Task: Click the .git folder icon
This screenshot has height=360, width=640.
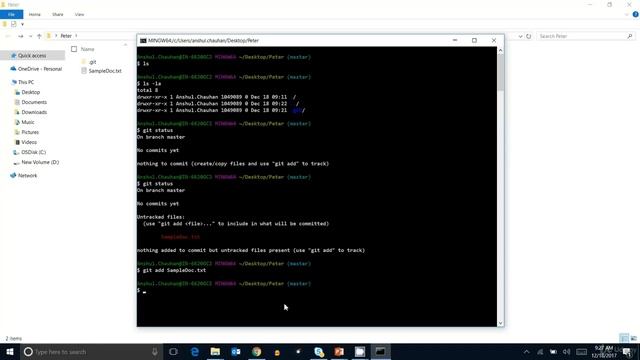Action: point(84,62)
